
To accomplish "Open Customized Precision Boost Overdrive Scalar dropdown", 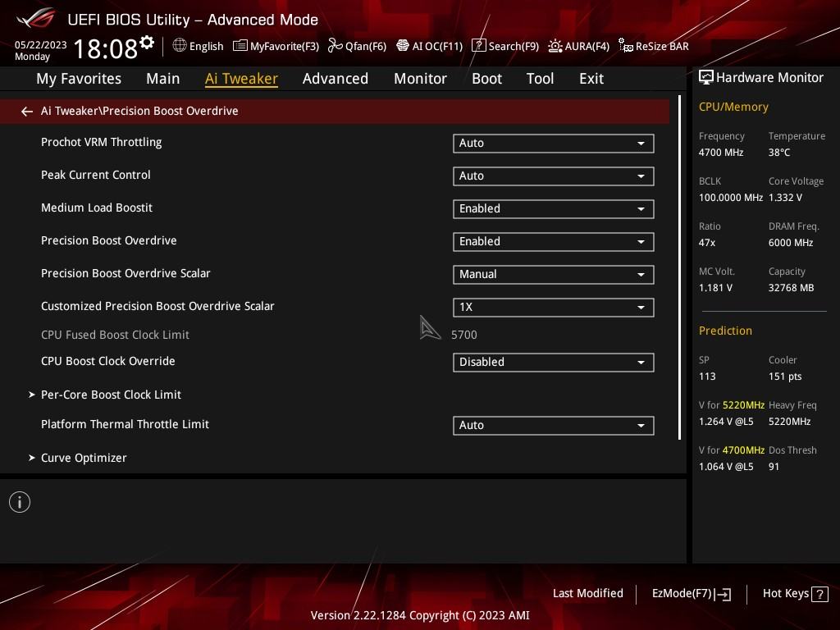I will [554, 307].
